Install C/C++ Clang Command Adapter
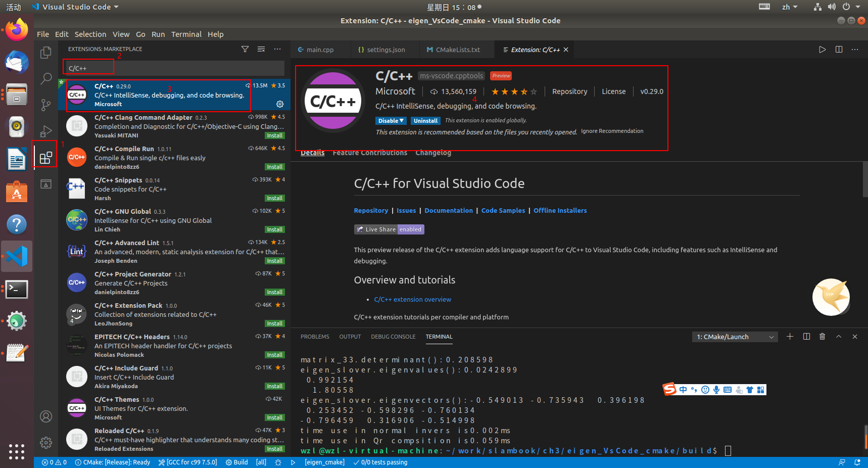 275,135
